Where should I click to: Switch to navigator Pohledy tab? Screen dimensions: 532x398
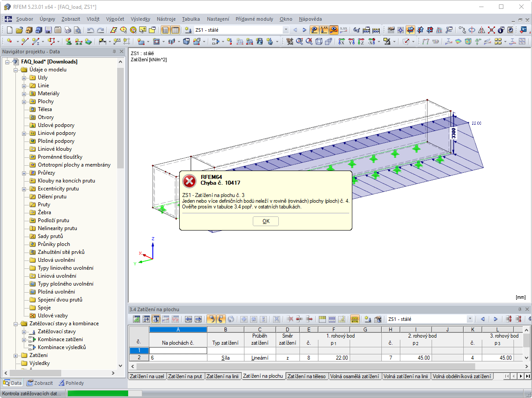coord(71,383)
